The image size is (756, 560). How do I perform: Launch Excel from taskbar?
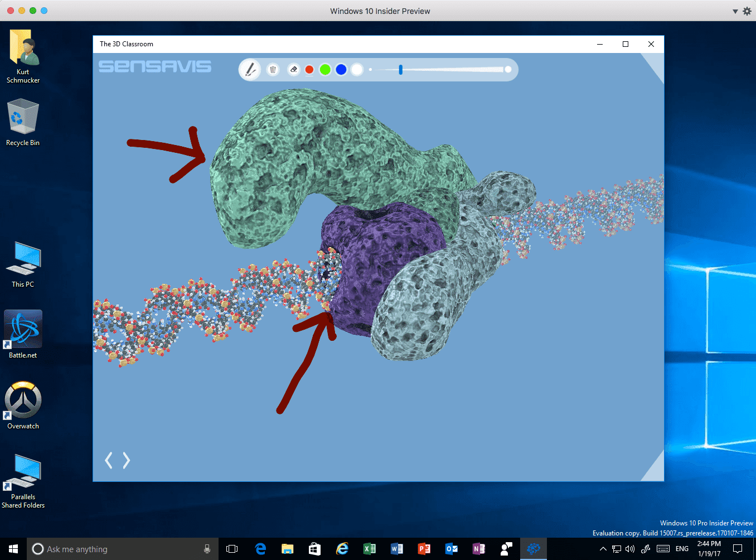(369, 549)
